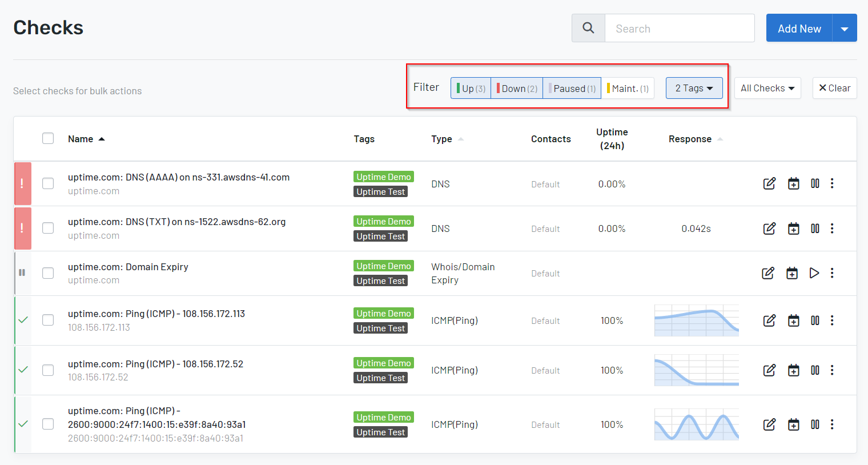Edit the Domain Expiry check

pyautogui.click(x=768, y=273)
